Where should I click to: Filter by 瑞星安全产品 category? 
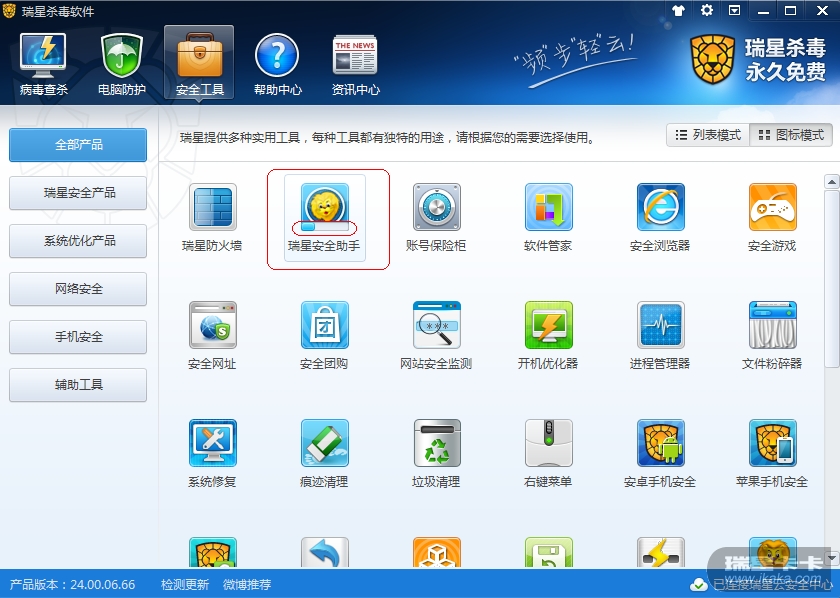point(78,193)
